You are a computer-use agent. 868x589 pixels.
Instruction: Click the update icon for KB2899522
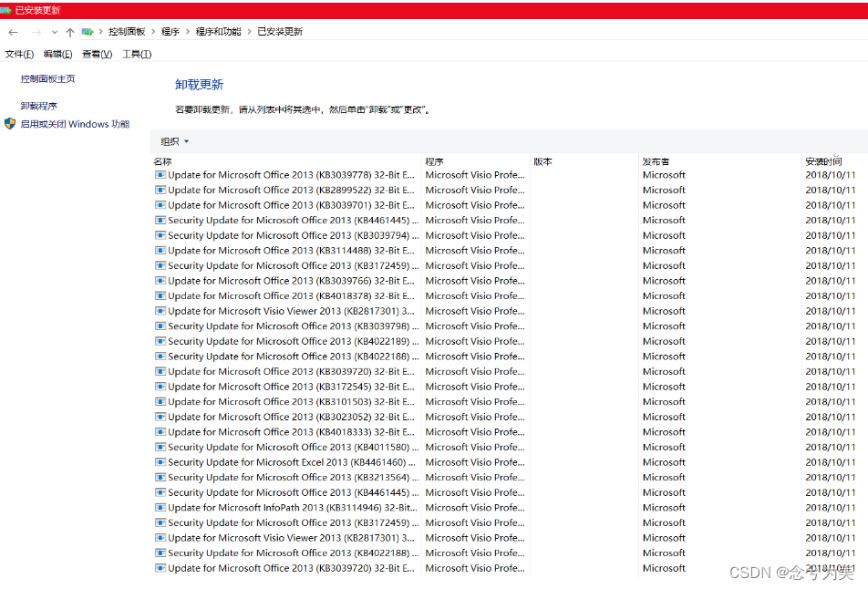160,190
